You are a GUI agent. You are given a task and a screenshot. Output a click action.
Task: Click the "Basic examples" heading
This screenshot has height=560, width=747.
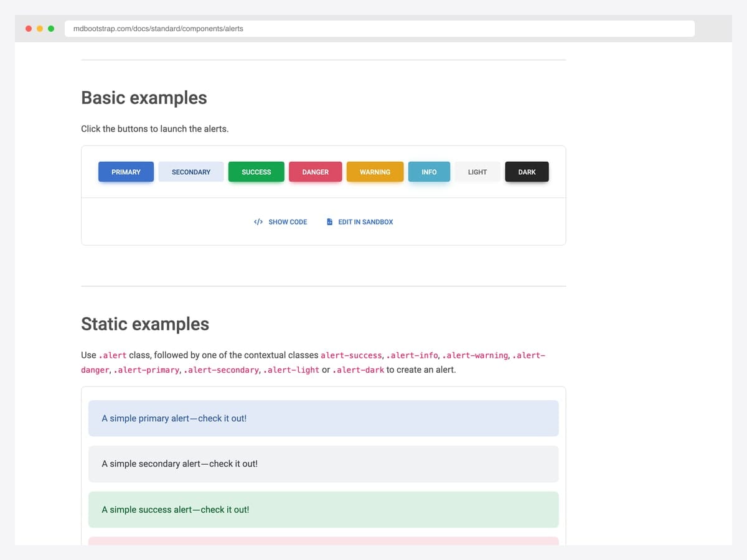[x=144, y=98]
